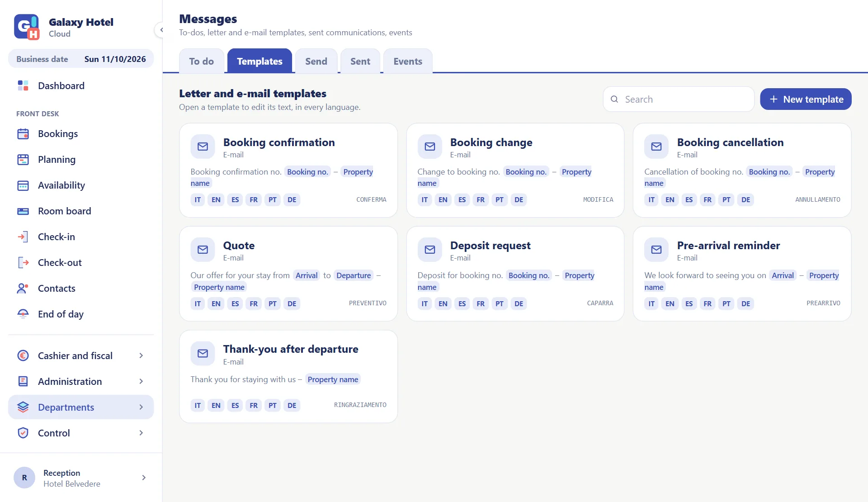The image size is (868, 502).
Task: Expand the Control chevron
Action: click(x=141, y=433)
